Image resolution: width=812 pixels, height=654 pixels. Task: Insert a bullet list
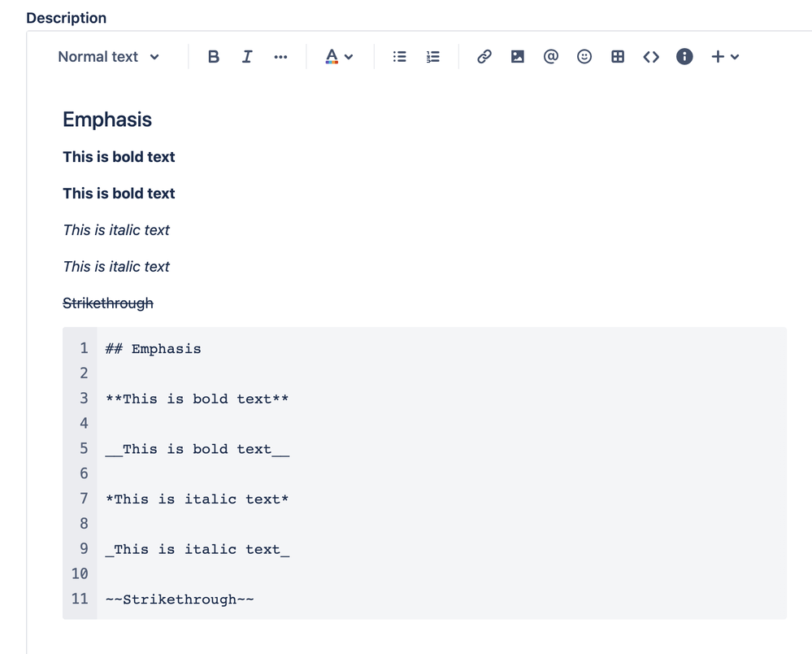(x=399, y=56)
